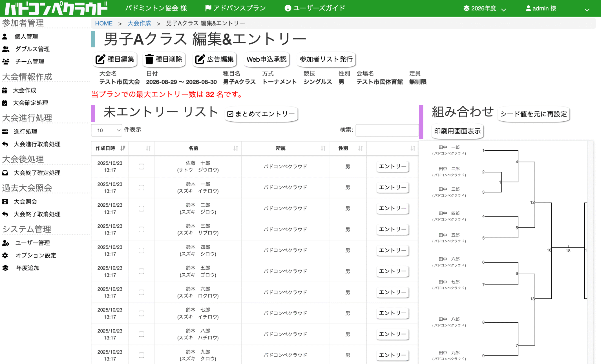The height and width of the screenshot is (364, 601).
Task: Check the box for 鈴木 八郎
Action: click(142, 334)
